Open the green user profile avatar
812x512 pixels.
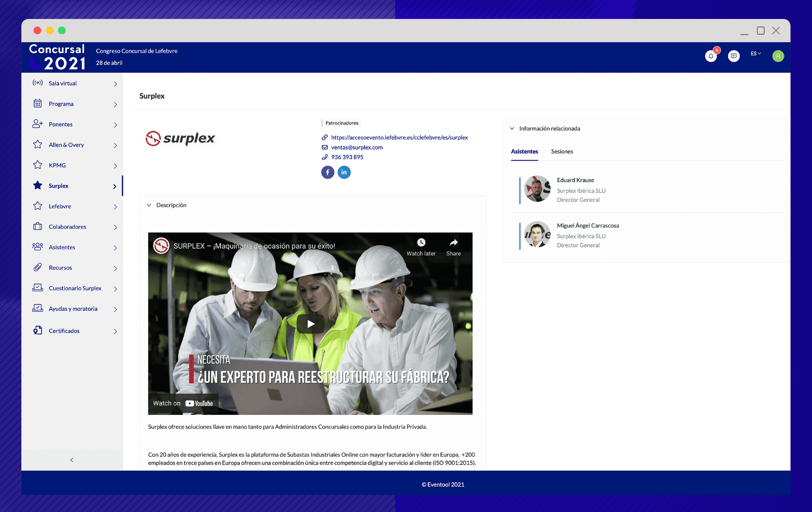click(x=778, y=56)
